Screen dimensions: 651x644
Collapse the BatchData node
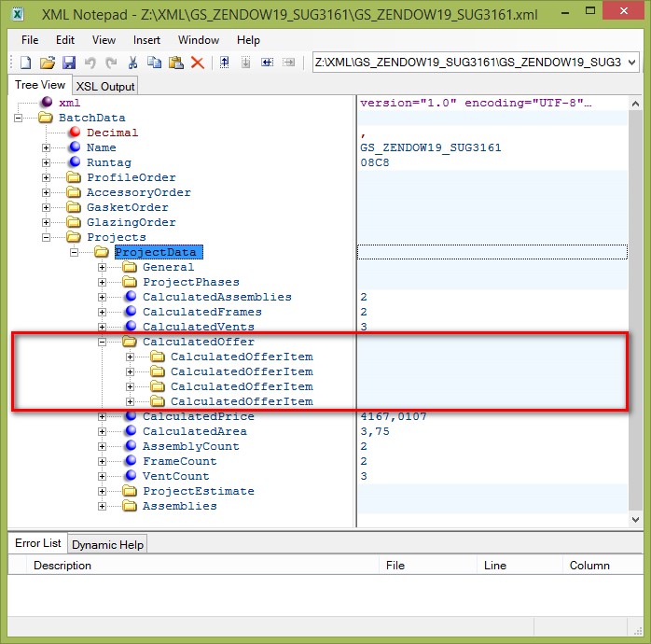[18, 118]
